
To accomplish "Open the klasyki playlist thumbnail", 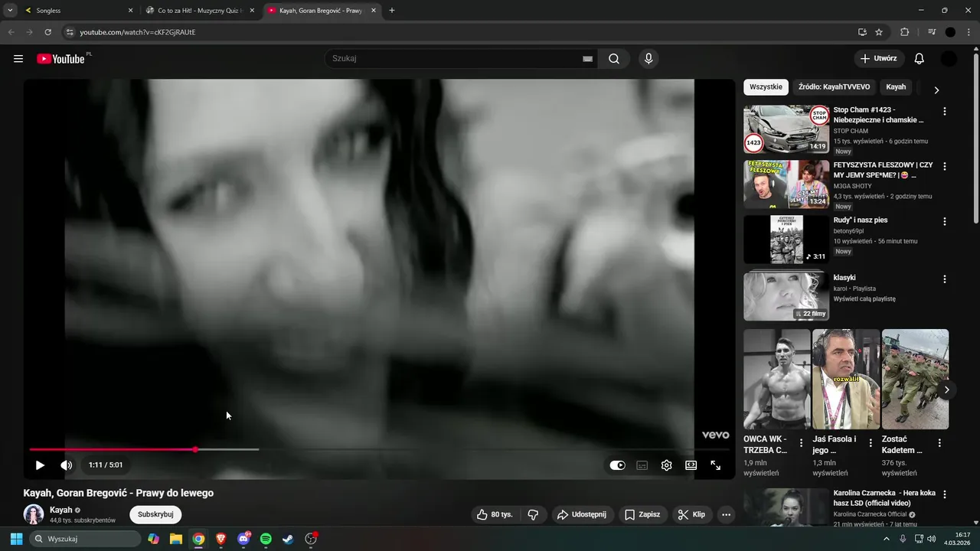I will (x=786, y=295).
